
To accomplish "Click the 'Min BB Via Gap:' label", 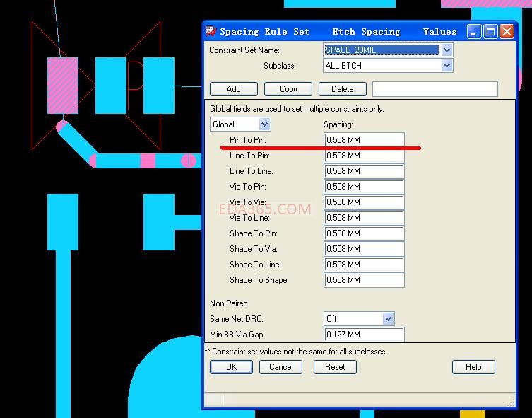I will pos(237,335).
